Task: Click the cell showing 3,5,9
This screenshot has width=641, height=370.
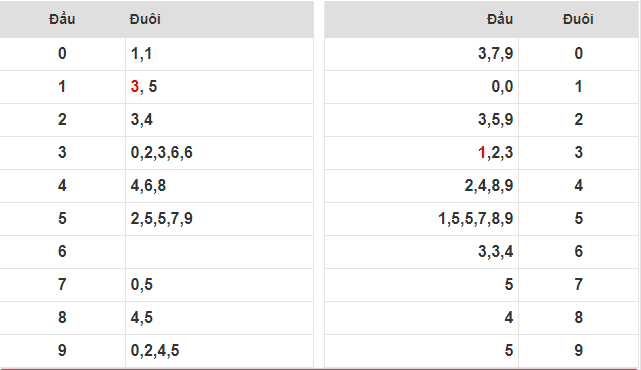Action: [421, 120]
